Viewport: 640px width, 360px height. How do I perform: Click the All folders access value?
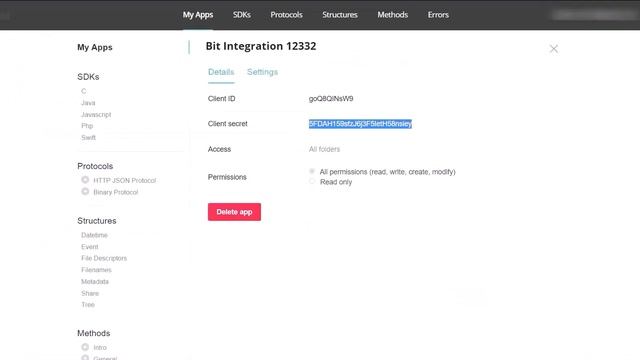pyautogui.click(x=324, y=149)
